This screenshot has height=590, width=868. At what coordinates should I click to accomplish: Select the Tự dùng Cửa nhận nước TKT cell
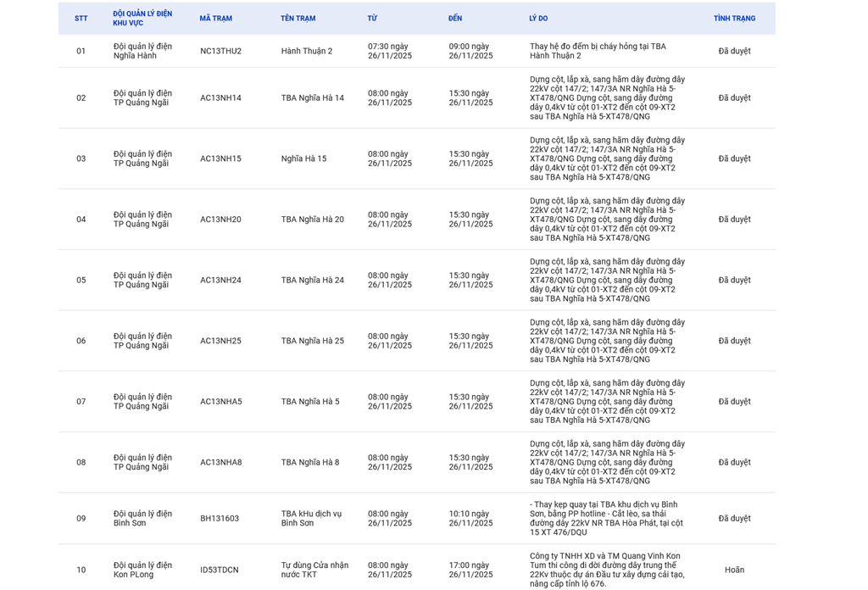[x=314, y=570]
